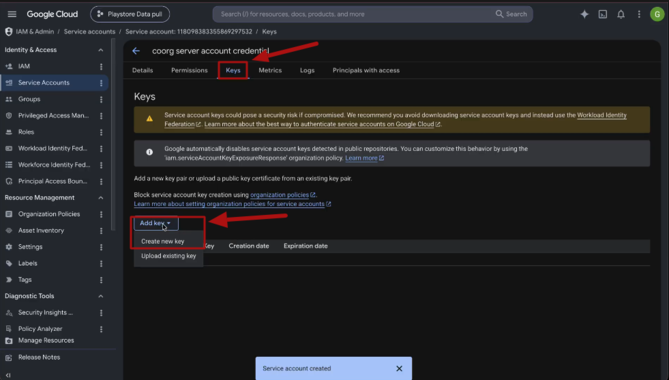Click the Add key dropdown button
The width and height of the screenshot is (669, 380).
(x=156, y=223)
